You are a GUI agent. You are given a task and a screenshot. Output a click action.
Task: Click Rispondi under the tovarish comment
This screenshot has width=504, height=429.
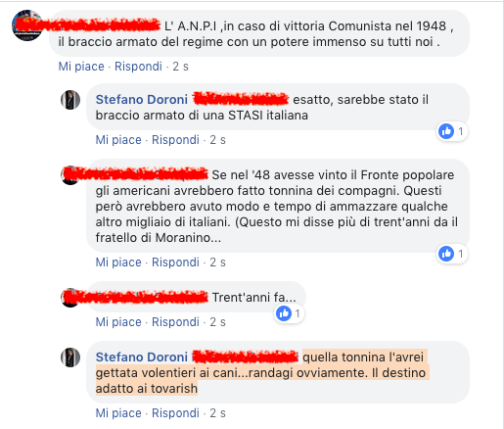pyautogui.click(x=175, y=413)
